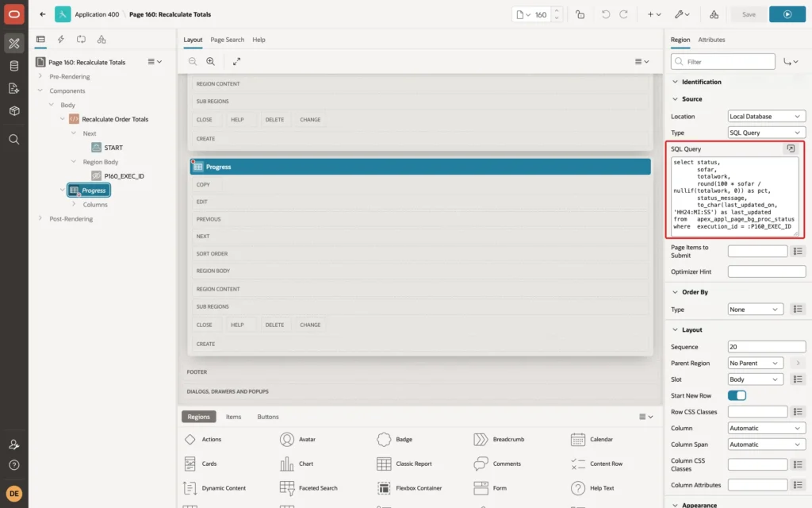Viewport: 812px width, 508px height.
Task: Select Recalculate Order Totals tree item
Action: (x=115, y=119)
